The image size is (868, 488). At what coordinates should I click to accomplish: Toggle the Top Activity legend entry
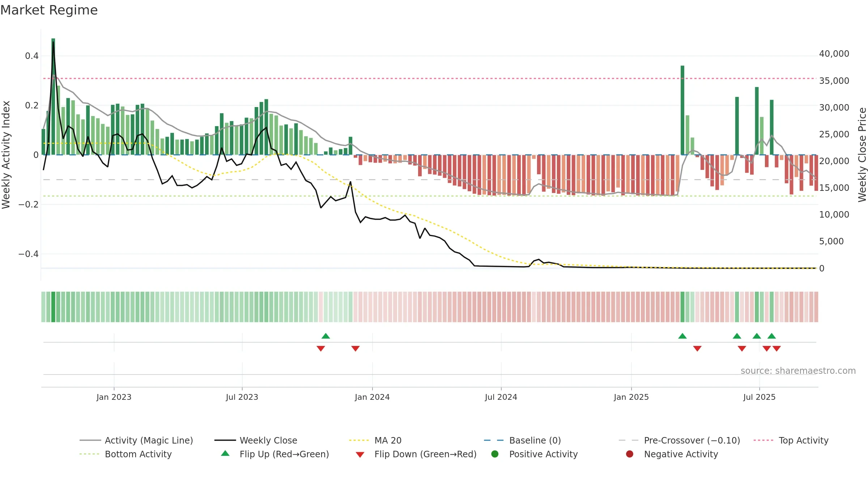click(x=791, y=440)
